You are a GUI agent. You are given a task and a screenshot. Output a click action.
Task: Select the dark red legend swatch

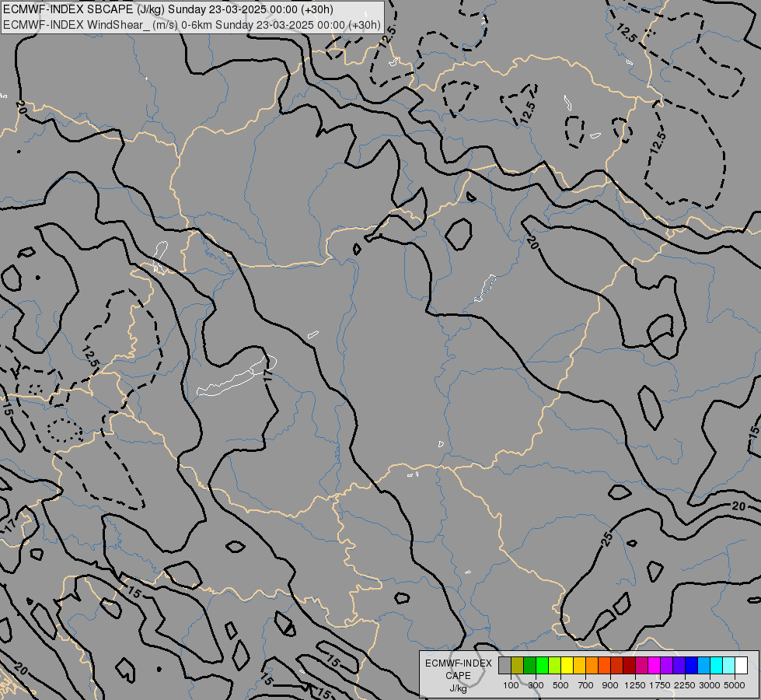click(629, 665)
